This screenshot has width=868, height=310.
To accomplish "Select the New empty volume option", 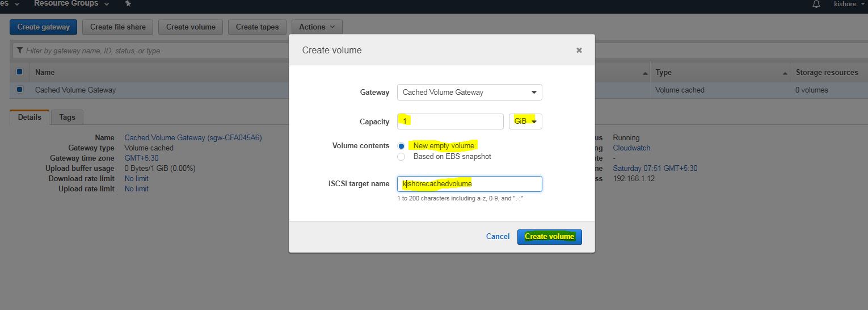I will 401,146.
